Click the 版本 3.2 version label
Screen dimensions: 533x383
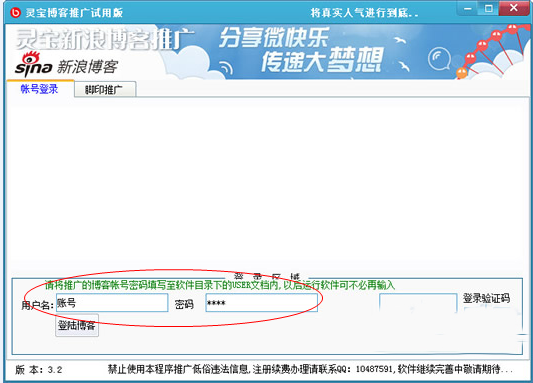pos(39,370)
